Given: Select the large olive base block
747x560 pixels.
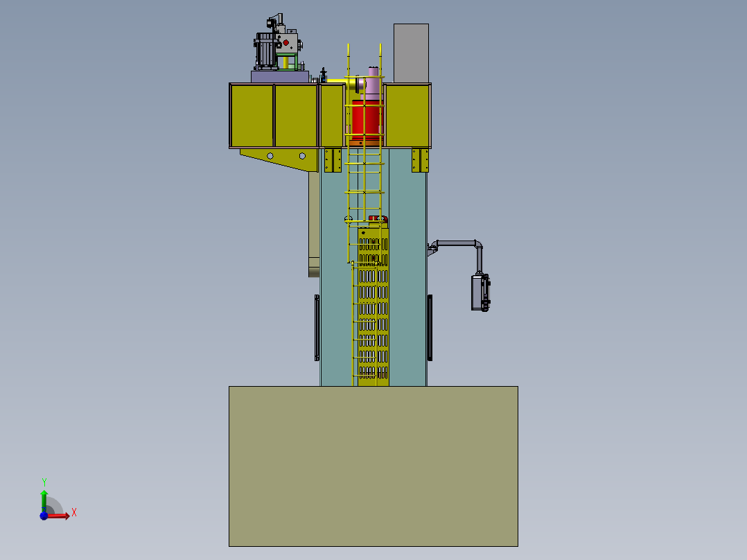Looking at the screenshot, I should [x=373, y=466].
